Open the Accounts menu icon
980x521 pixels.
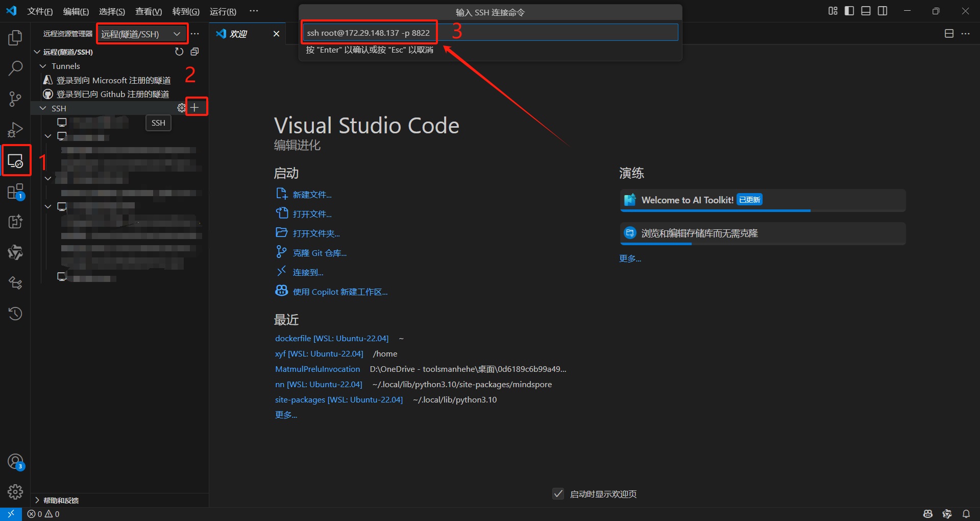(x=15, y=462)
